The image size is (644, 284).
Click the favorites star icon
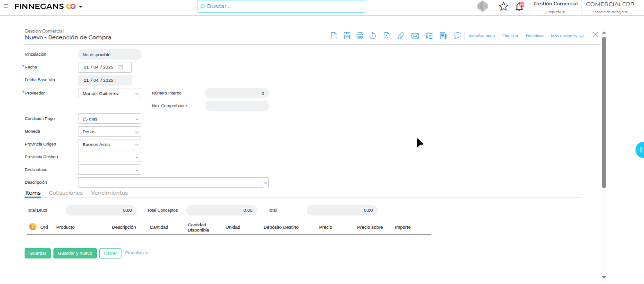(504, 7)
